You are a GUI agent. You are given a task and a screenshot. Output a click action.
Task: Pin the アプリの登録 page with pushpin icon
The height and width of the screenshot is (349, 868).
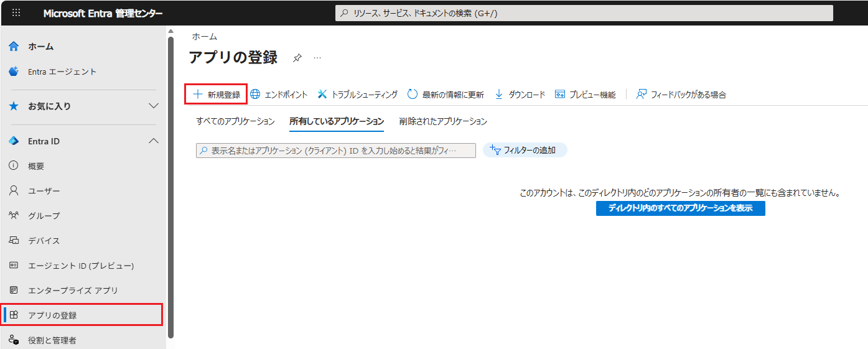pos(297,58)
